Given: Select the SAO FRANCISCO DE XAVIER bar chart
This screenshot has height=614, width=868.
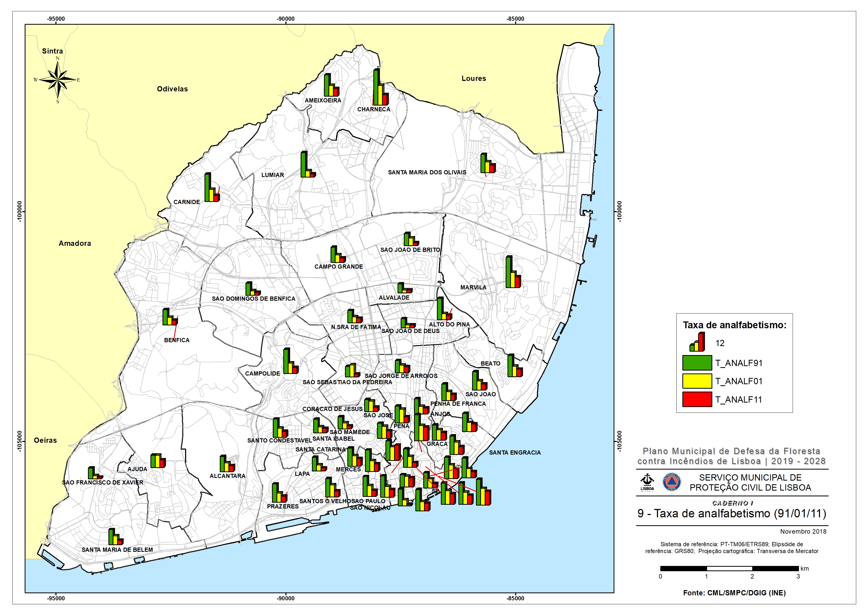Looking at the screenshot, I should [96, 473].
